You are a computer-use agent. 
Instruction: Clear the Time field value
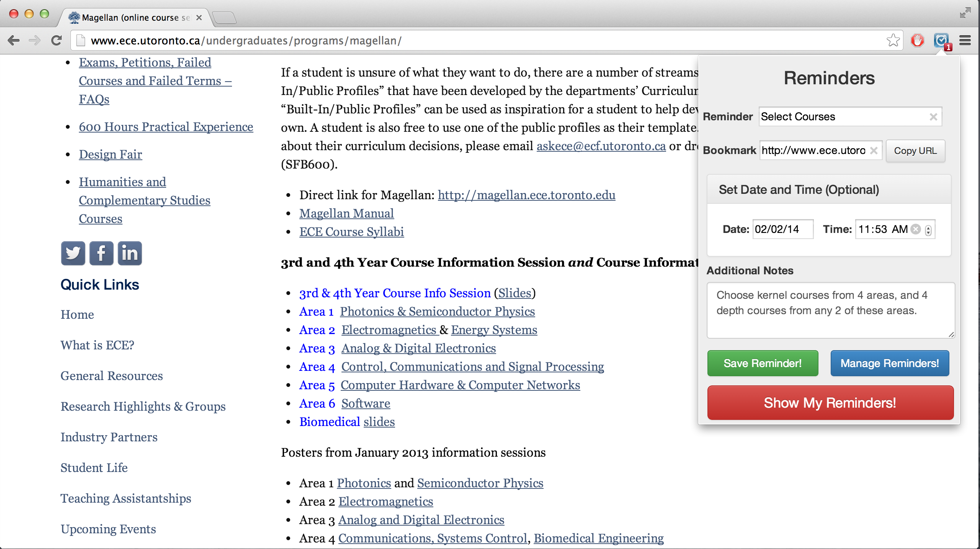pos(916,229)
